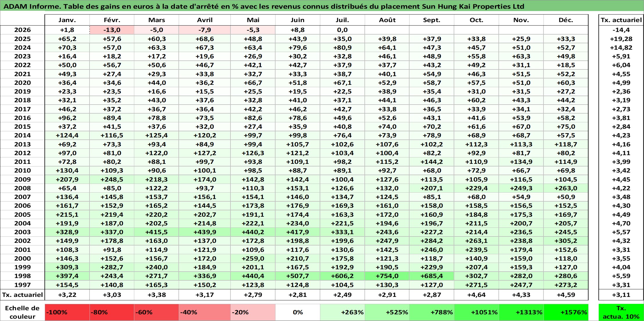Select the 2026 row label
Screen dimensions: 644x321
coord(22,30)
